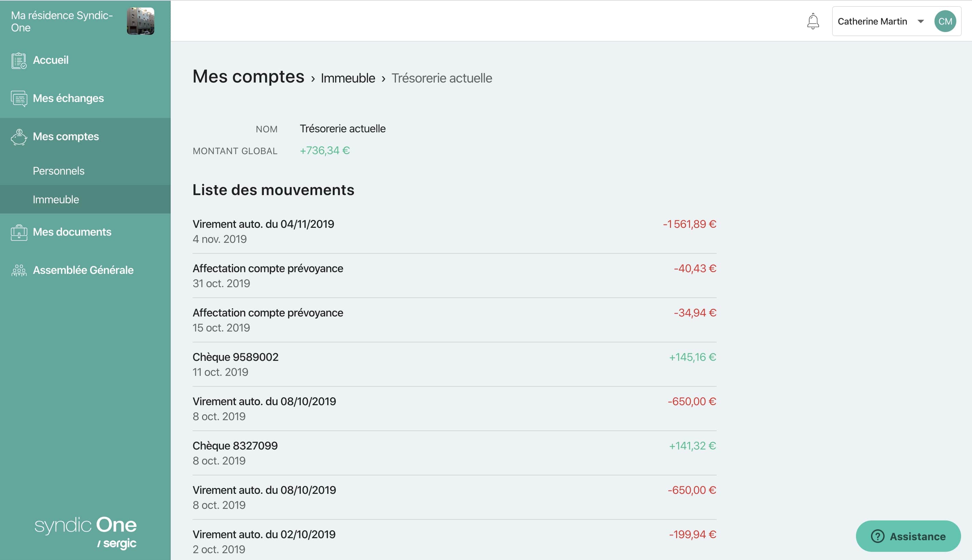Viewport: 972px width, 560px height.
Task: Click the -40,43 € amount
Action: [x=695, y=268]
